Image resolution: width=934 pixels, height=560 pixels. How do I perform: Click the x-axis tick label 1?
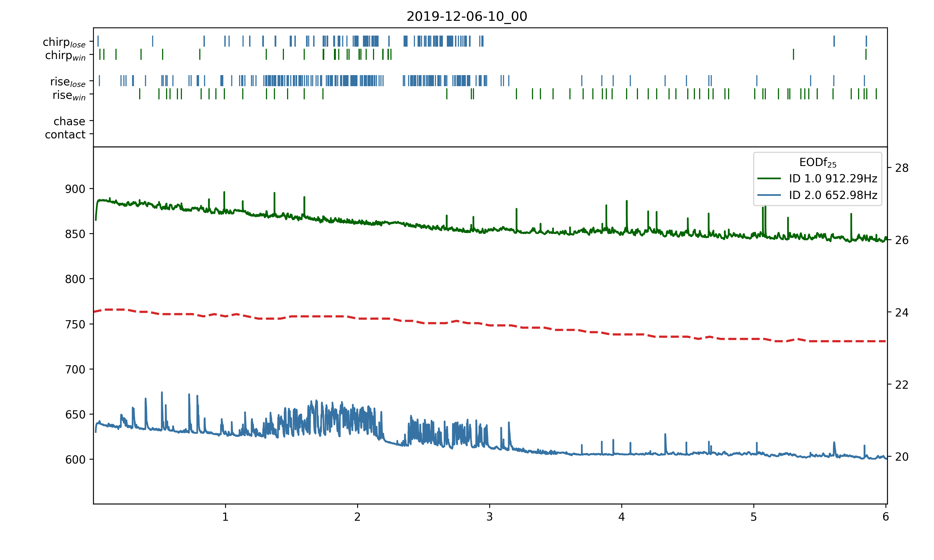coord(225,517)
